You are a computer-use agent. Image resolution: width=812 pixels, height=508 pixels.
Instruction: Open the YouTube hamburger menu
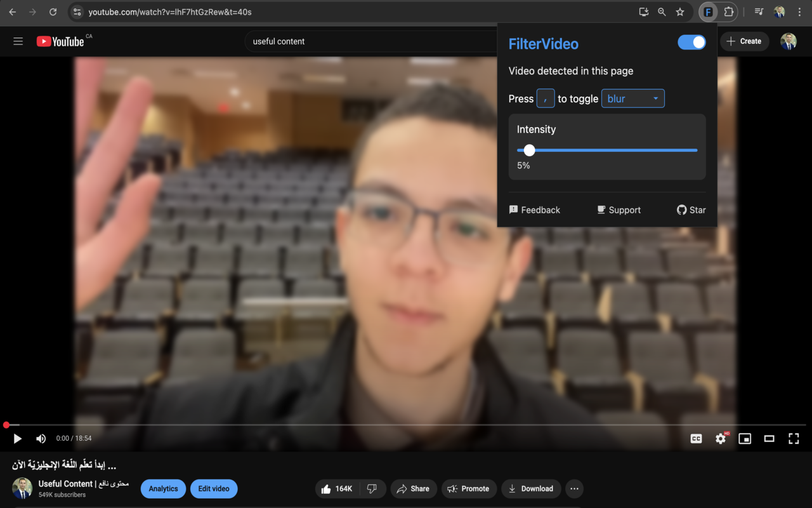click(18, 41)
